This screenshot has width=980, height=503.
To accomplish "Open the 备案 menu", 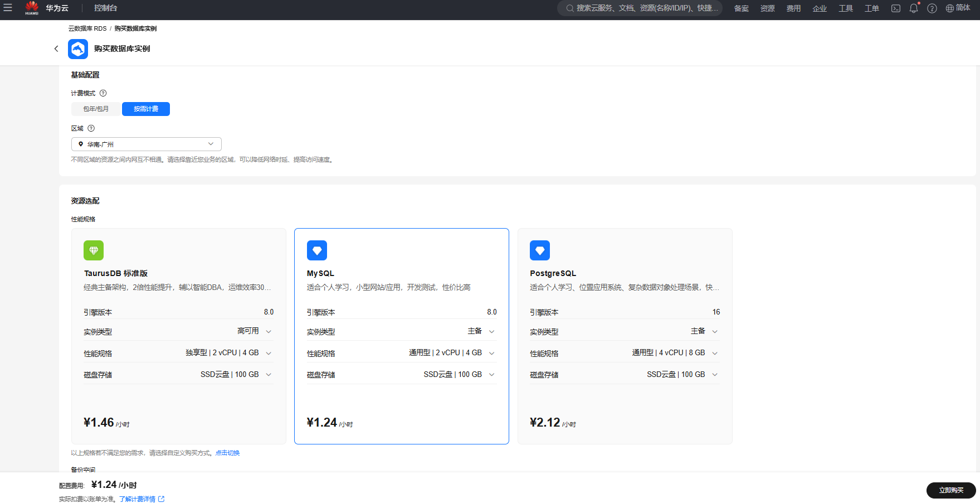I will click(x=742, y=8).
